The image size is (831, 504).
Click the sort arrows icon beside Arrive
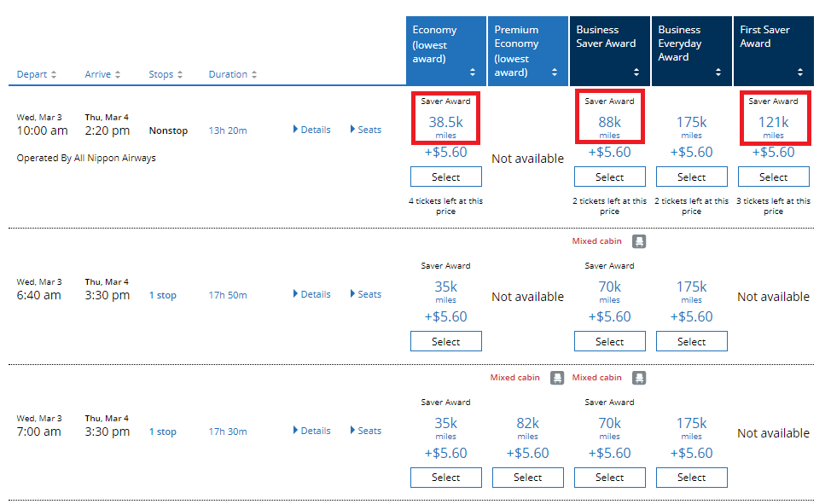118,75
